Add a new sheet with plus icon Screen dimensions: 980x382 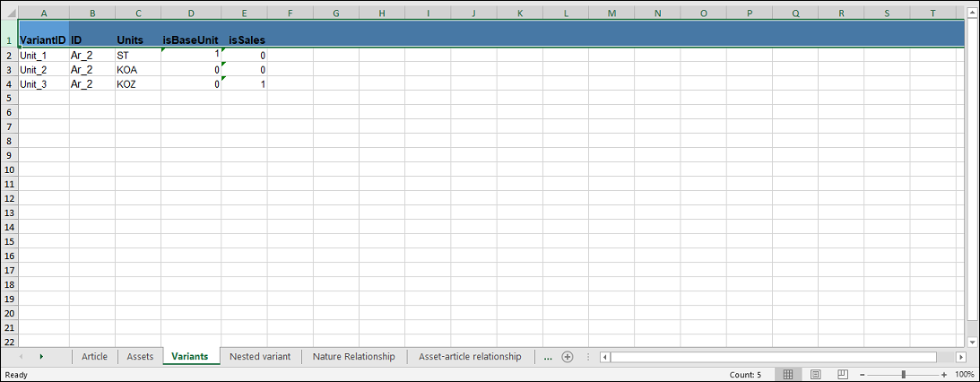tap(568, 357)
